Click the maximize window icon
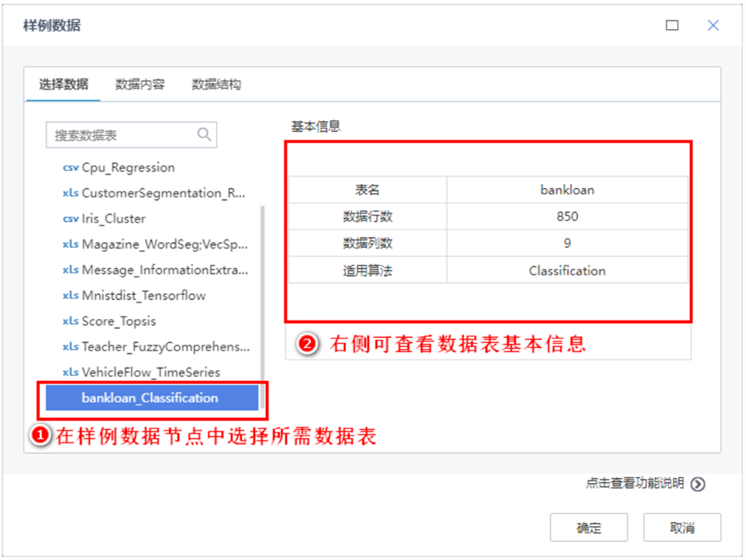The width and height of the screenshot is (746, 560). [x=672, y=26]
